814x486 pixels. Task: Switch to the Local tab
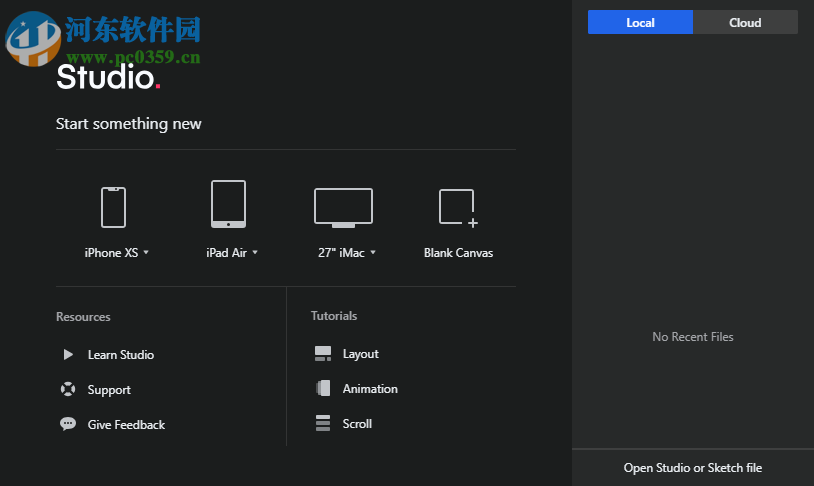[640, 22]
